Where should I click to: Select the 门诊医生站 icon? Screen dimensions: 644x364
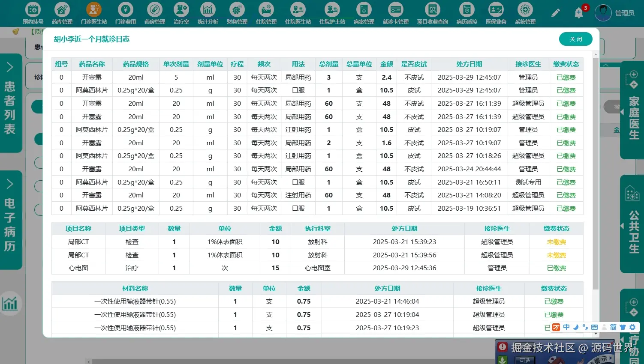[93, 12]
